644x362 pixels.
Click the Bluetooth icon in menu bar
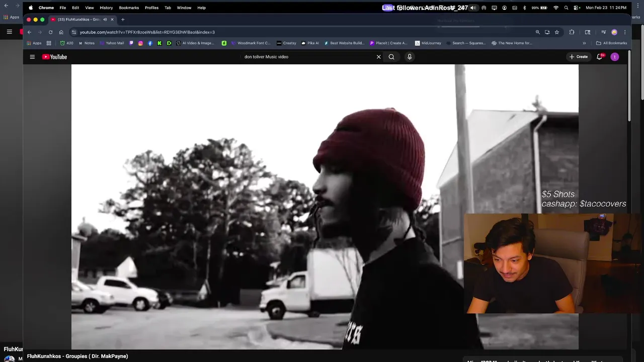coord(524,8)
